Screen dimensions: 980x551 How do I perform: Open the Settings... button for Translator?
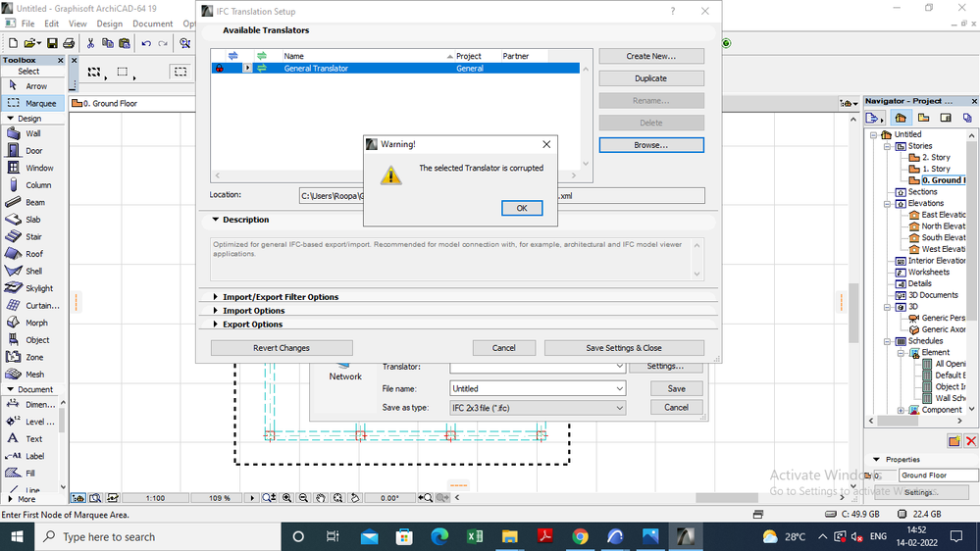(x=665, y=366)
